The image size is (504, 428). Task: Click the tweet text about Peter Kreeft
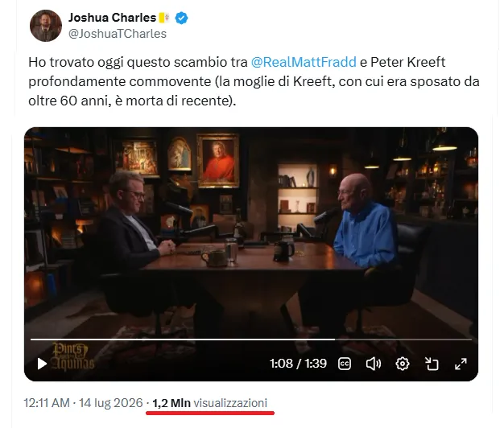[x=254, y=81]
